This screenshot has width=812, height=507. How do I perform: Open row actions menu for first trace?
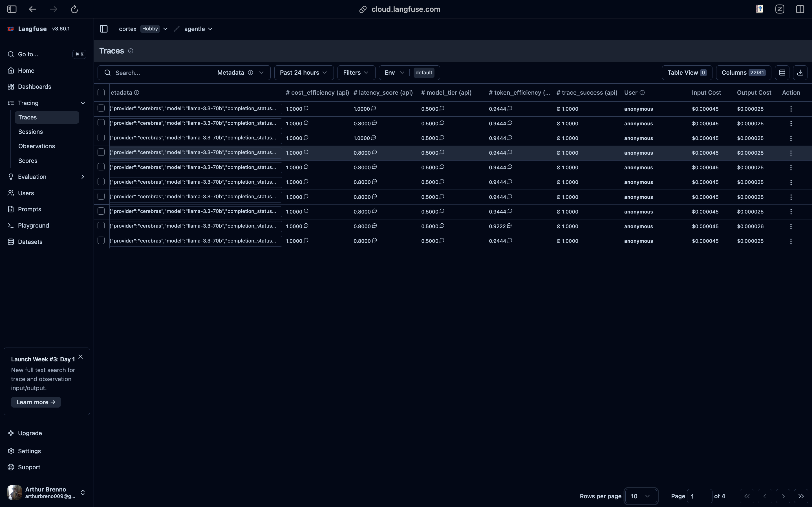[x=791, y=109]
